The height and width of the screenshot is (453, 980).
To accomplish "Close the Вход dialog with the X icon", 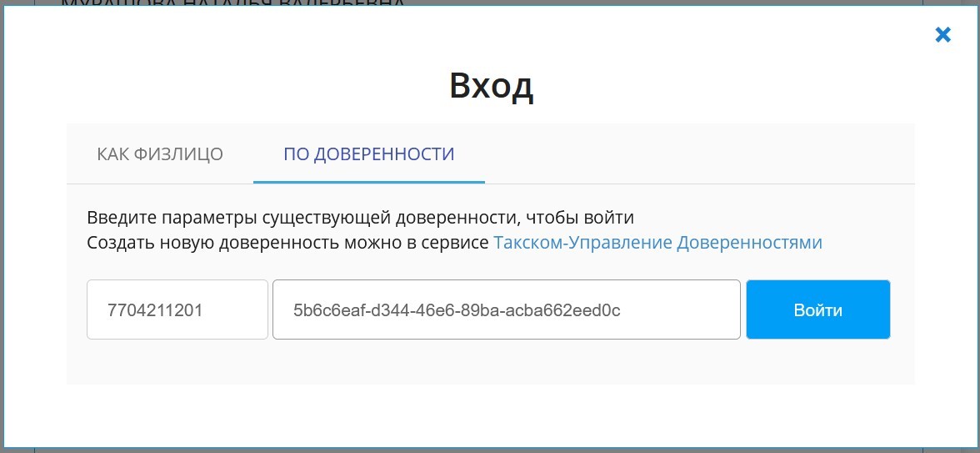I will 942,35.
